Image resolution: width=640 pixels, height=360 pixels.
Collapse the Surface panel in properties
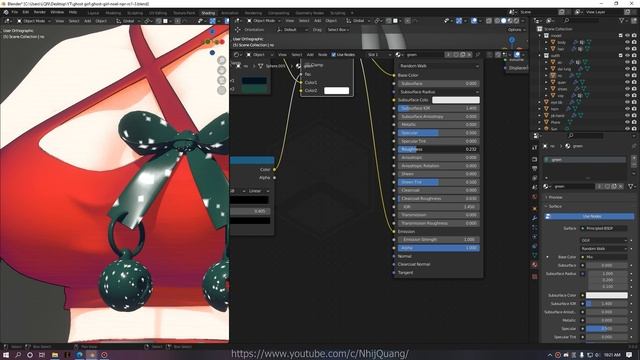555,207
